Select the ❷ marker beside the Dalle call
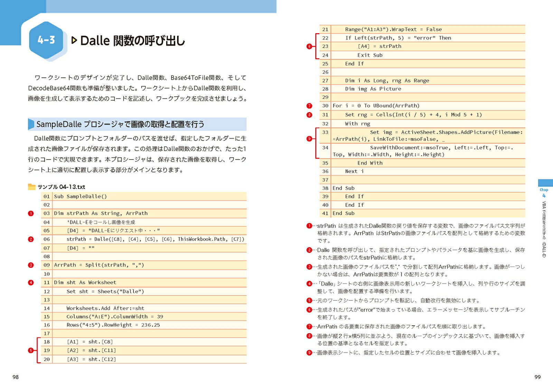 click(31, 239)
